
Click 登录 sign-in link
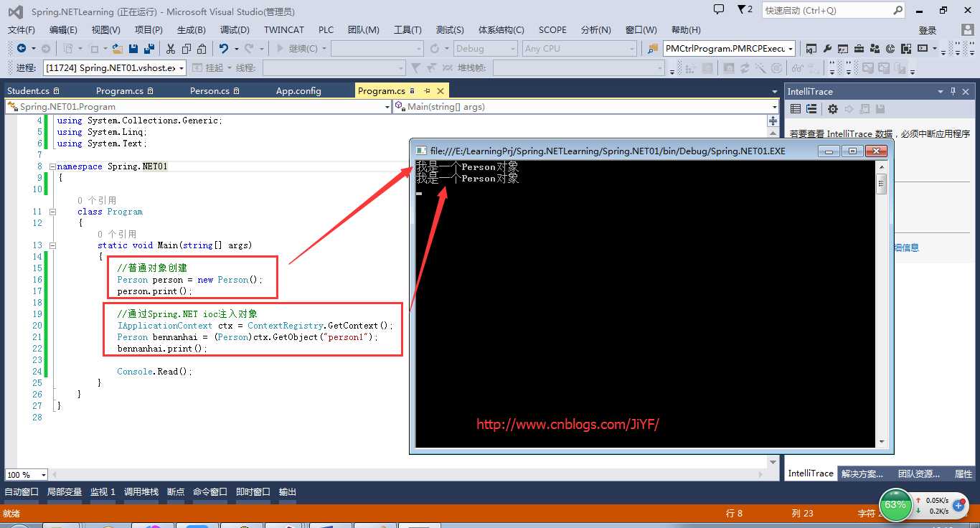[928, 30]
